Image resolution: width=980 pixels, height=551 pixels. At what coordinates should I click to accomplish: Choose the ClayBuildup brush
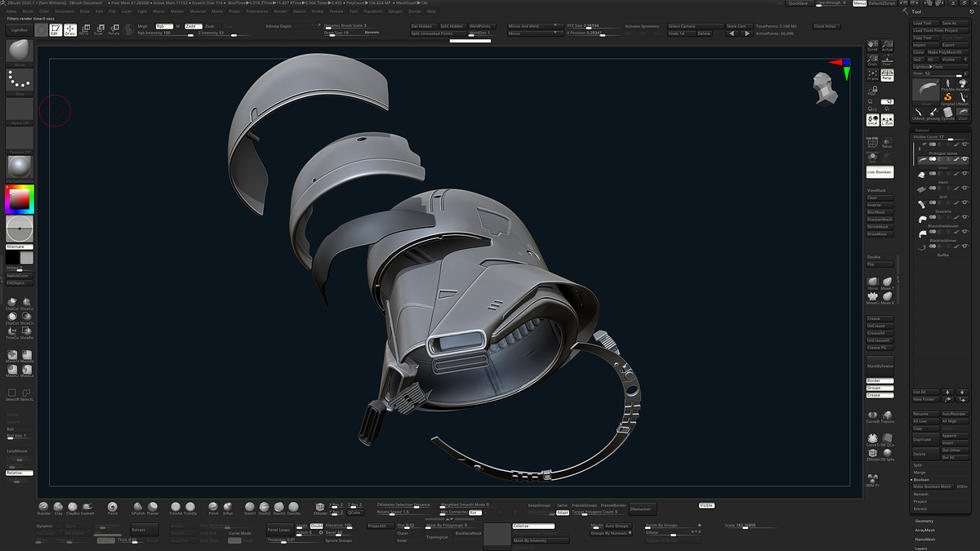[x=72, y=508]
